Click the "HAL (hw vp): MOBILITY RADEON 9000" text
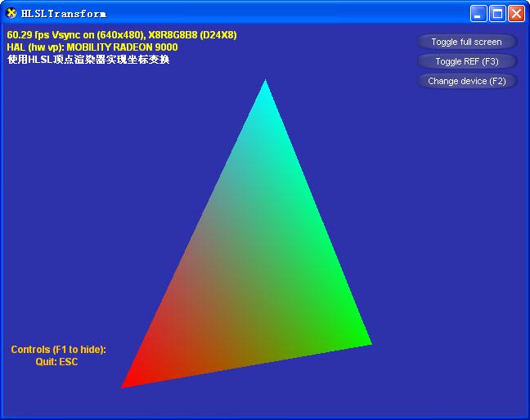This screenshot has width=530, height=420. (92, 47)
